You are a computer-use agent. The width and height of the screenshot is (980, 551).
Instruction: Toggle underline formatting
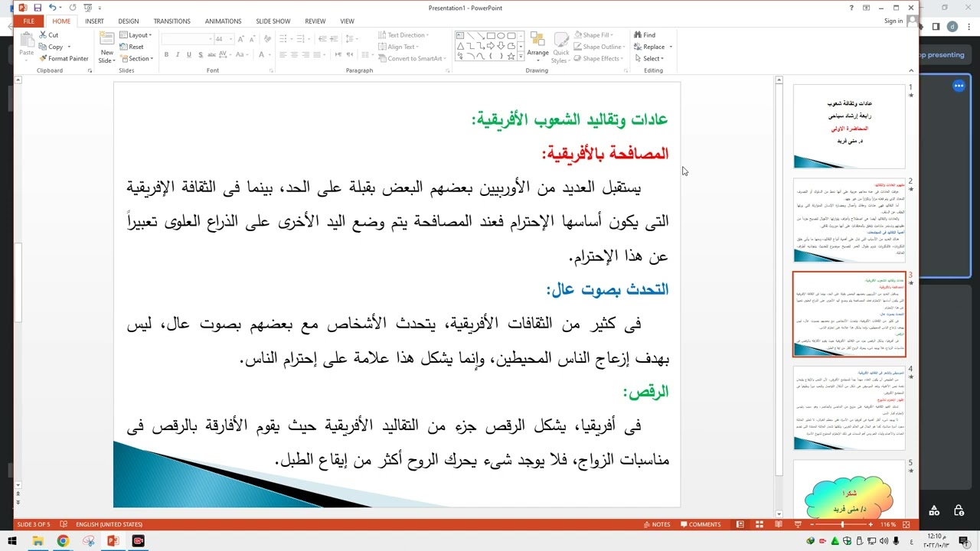(188, 54)
